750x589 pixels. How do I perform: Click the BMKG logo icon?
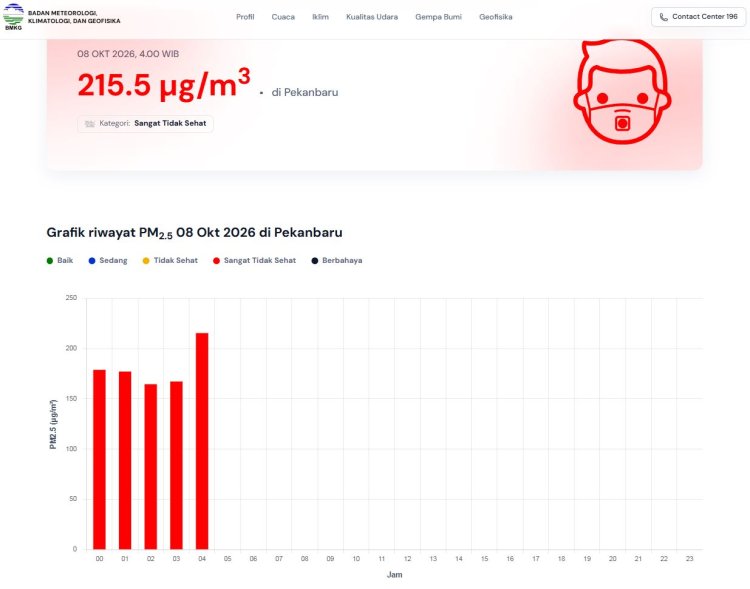pyautogui.click(x=13, y=17)
